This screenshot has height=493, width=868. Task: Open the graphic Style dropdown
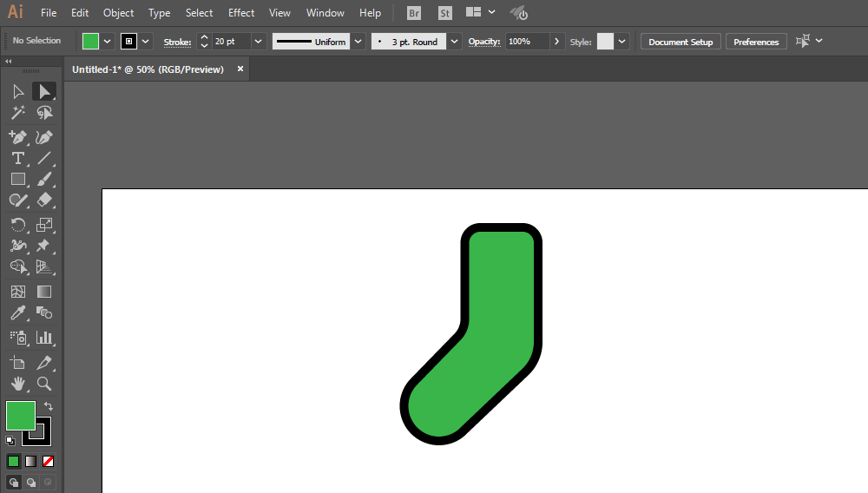tap(621, 42)
